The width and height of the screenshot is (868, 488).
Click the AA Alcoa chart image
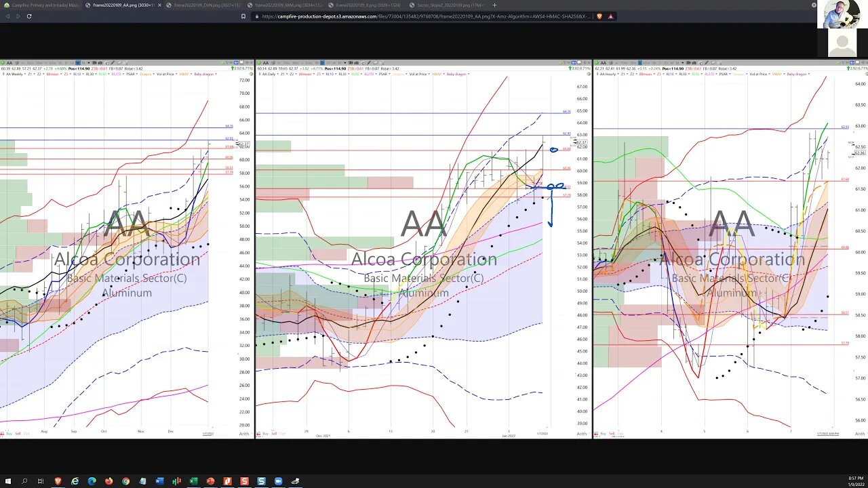(x=434, y=249)
